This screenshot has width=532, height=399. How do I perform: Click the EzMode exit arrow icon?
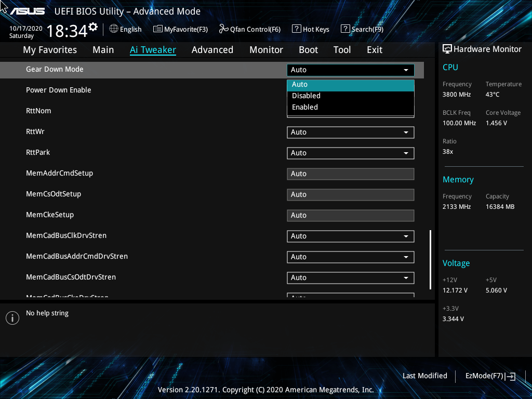(510, 376)
